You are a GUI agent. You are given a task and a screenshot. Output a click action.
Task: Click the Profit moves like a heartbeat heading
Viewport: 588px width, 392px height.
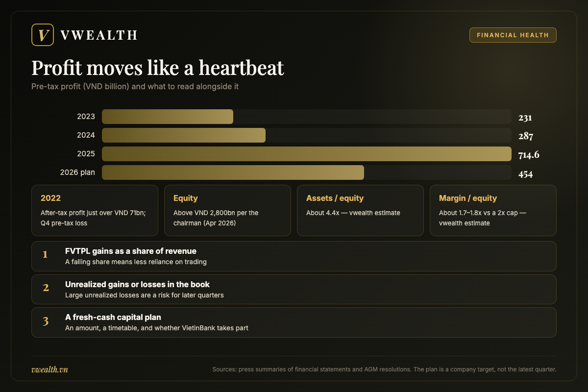coord(158,68)
